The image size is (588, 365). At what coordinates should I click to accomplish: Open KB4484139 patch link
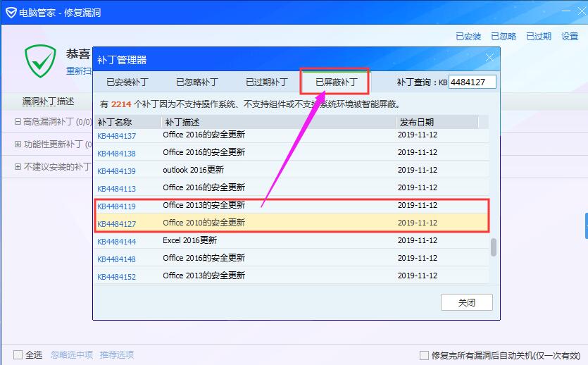(x=117, y=171)
